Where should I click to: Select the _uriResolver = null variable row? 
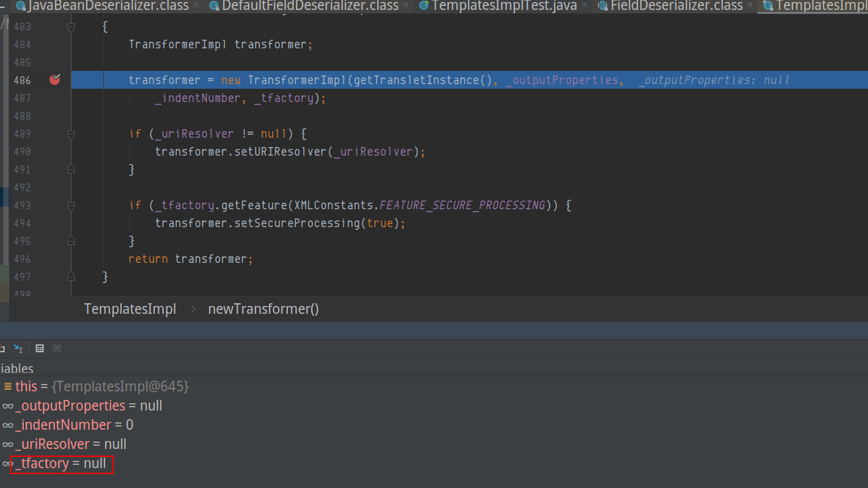[x=434, y=444]
